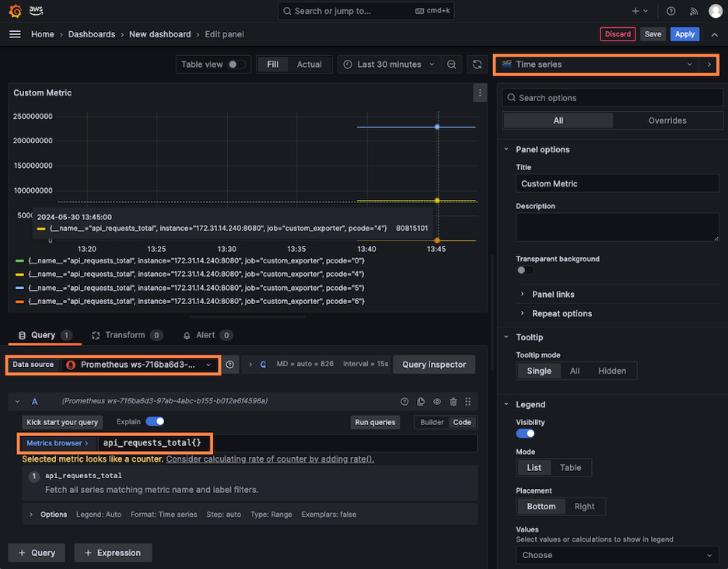Click Kick start your query
Screen dimensions: 728x569
point(62,422)
